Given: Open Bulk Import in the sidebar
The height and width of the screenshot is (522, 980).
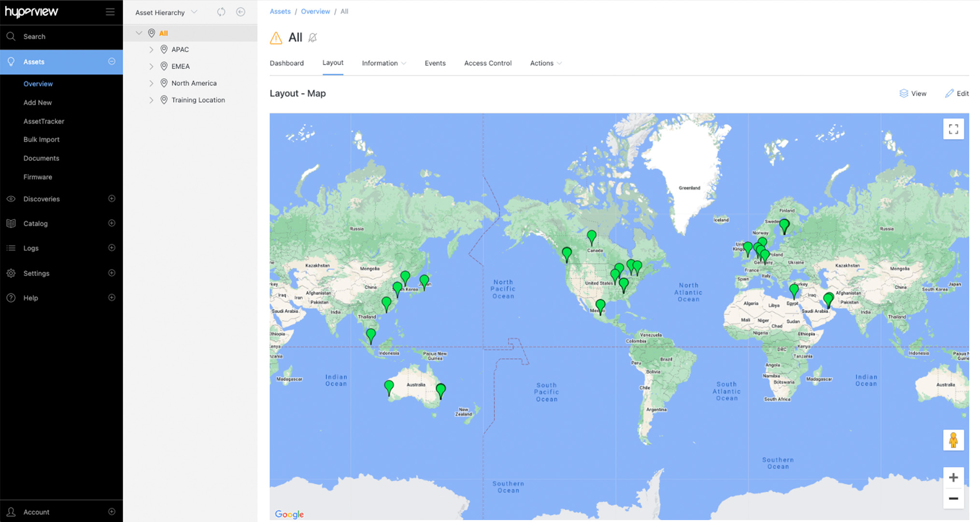Looking at the screenshot, I should click(42, 139).
